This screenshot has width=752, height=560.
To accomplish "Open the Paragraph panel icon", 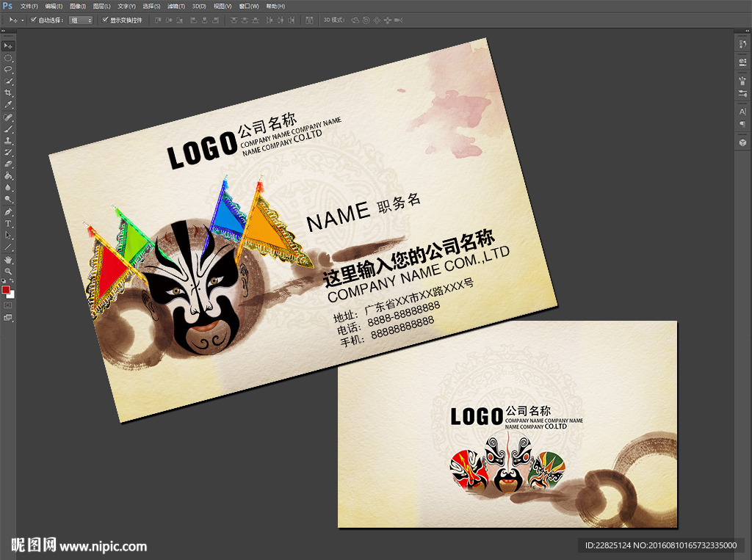I will coord(742,124).
